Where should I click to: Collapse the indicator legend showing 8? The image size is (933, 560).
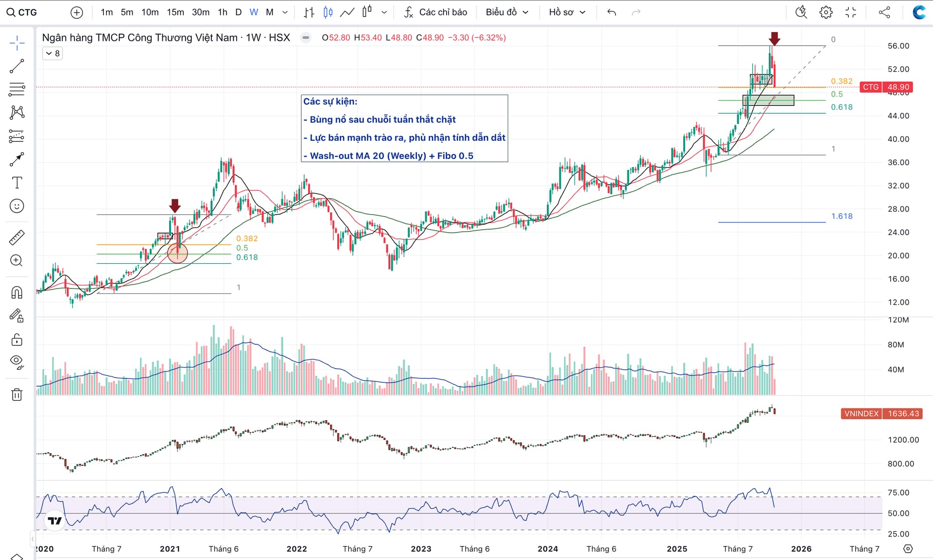coord(52,53)
